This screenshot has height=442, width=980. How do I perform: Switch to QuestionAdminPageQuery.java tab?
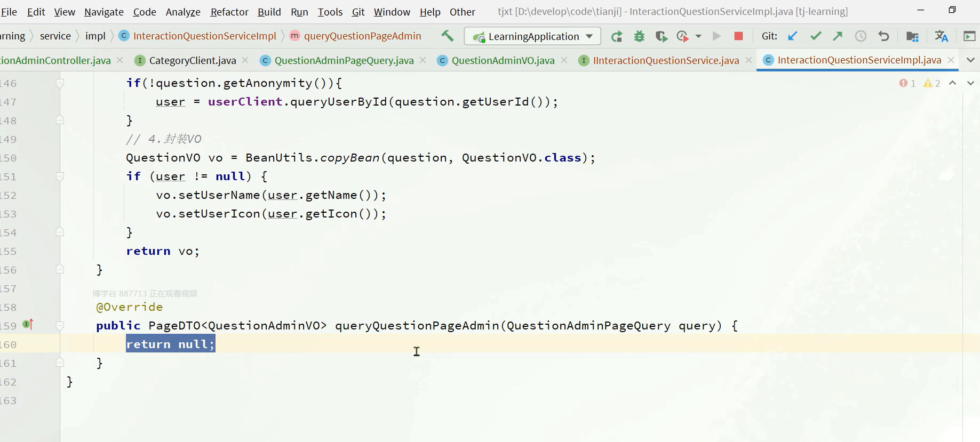click(x=344, y=60)
